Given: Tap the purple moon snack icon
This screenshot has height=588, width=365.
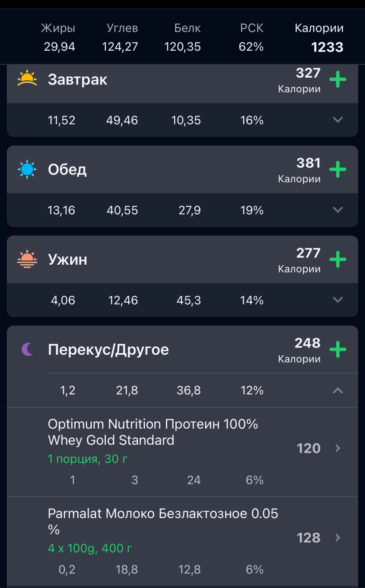Looking at the screenshot, I should (x=27, y=350).
